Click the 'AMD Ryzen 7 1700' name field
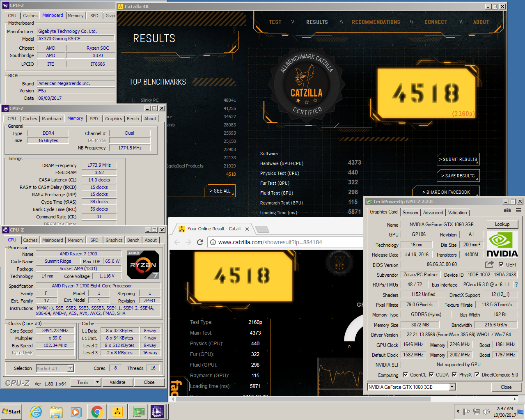The image size is (525, 420). click(78, 254)
